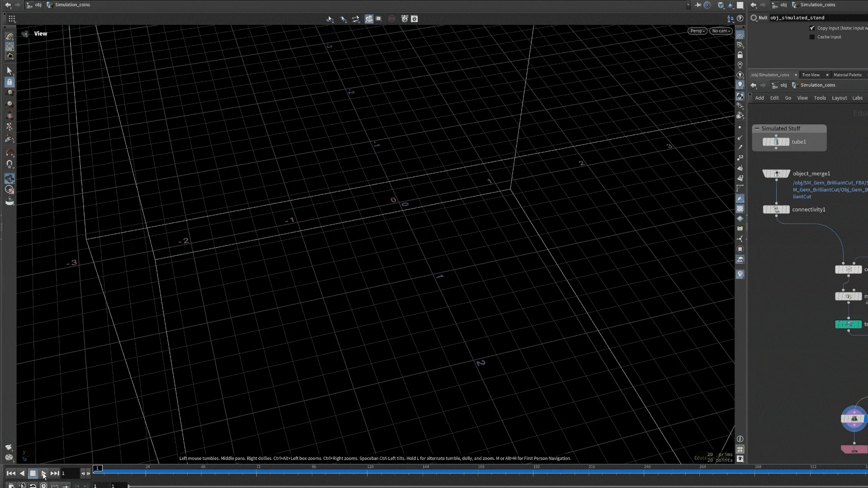Image resolution: width=868 pixels, height=488 pixels.
Task: Select the connectivity1 node
Action: (776, 210)
